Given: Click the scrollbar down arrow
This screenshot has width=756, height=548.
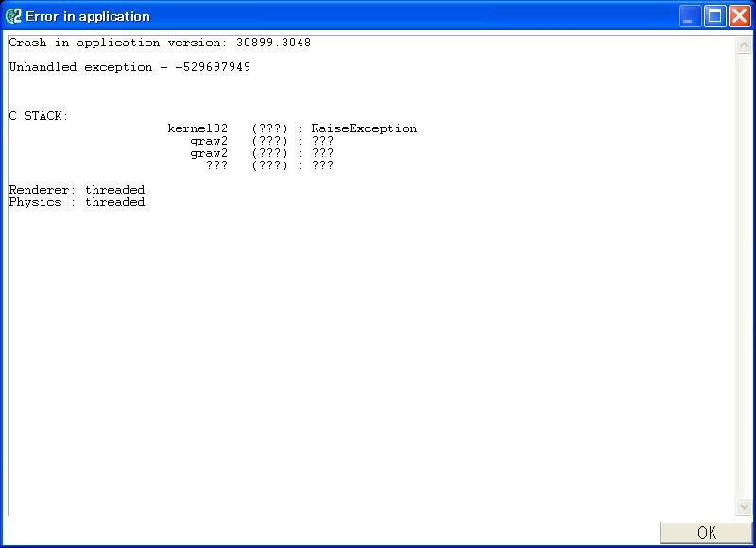Looking at the screenshot, I should click(x=744, y=506).
